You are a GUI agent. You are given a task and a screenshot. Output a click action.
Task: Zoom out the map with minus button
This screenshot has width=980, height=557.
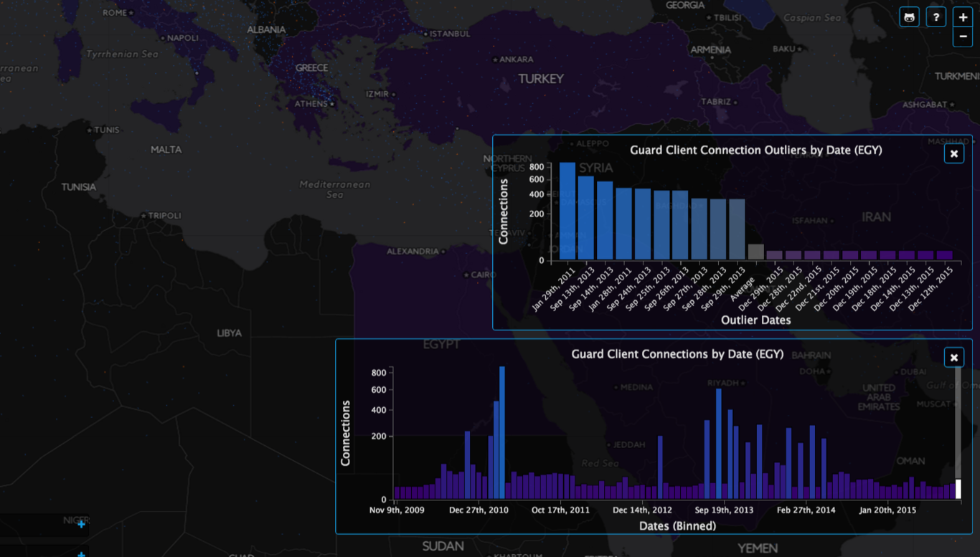(x=963, y=37)
